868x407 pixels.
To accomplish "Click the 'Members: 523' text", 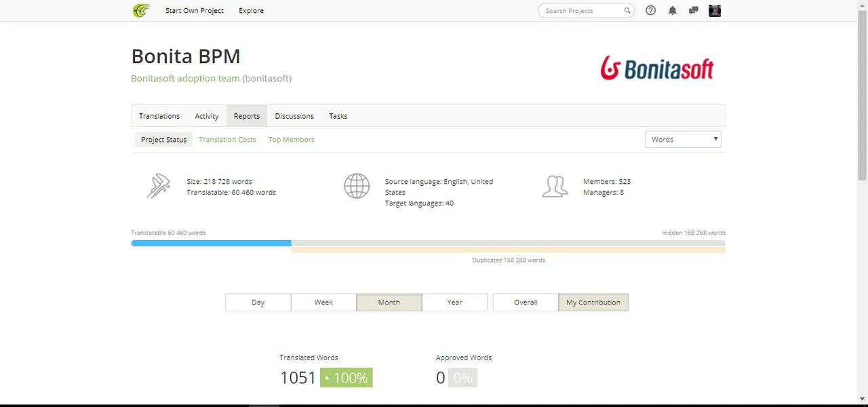I will coord(607,182).
